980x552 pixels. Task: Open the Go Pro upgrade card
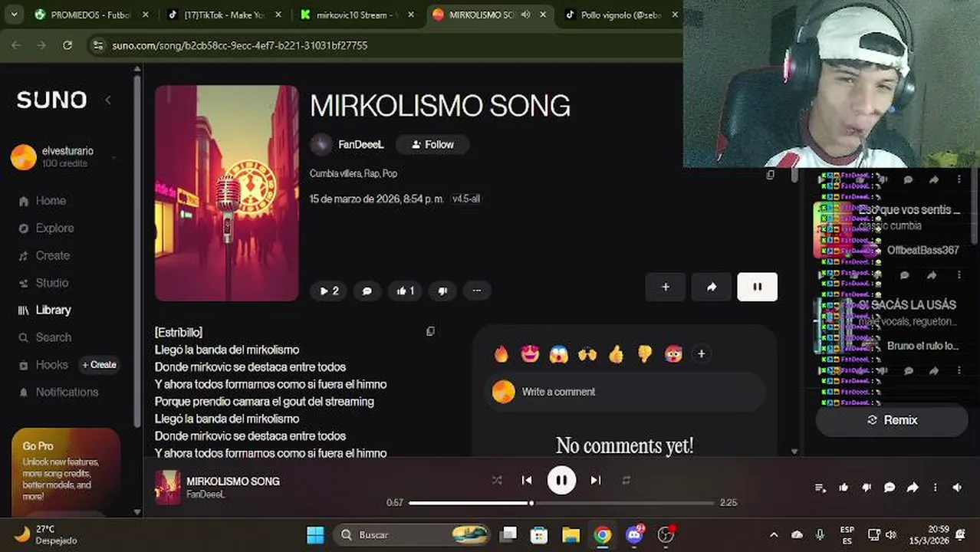[x=66, y=470]
